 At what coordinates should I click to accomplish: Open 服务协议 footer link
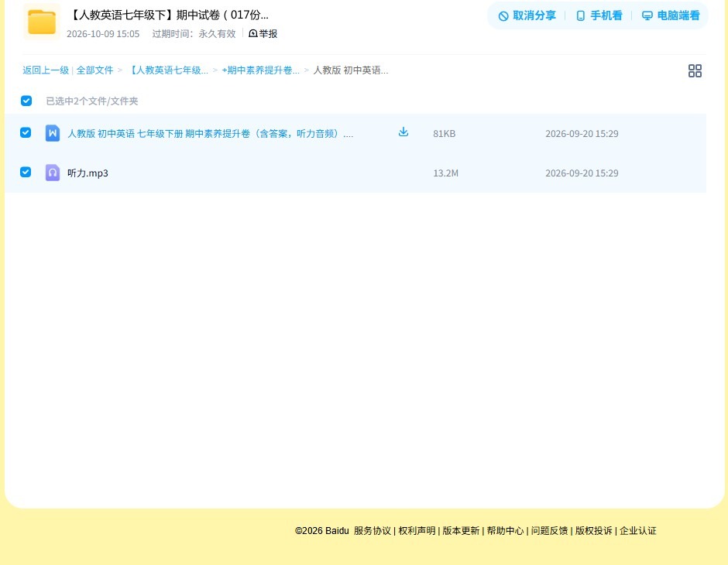(x=373, y=531)
